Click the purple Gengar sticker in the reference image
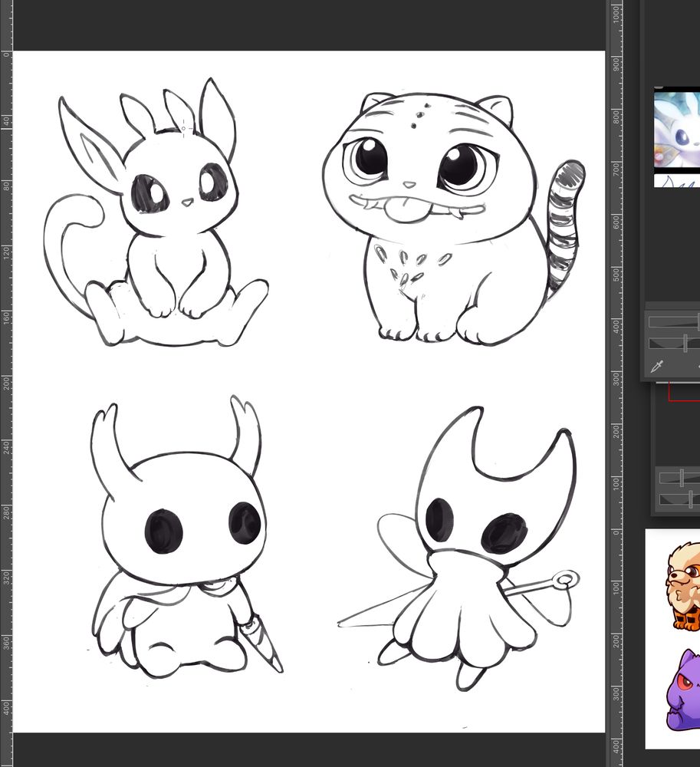The height and width of the screenshot is (767, 700). tap(683, 690)
